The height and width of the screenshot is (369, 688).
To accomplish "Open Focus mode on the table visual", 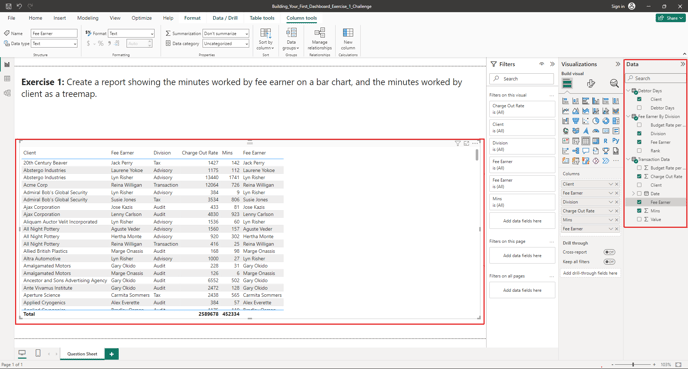I will pyautogui.click(x=466, y=143).
